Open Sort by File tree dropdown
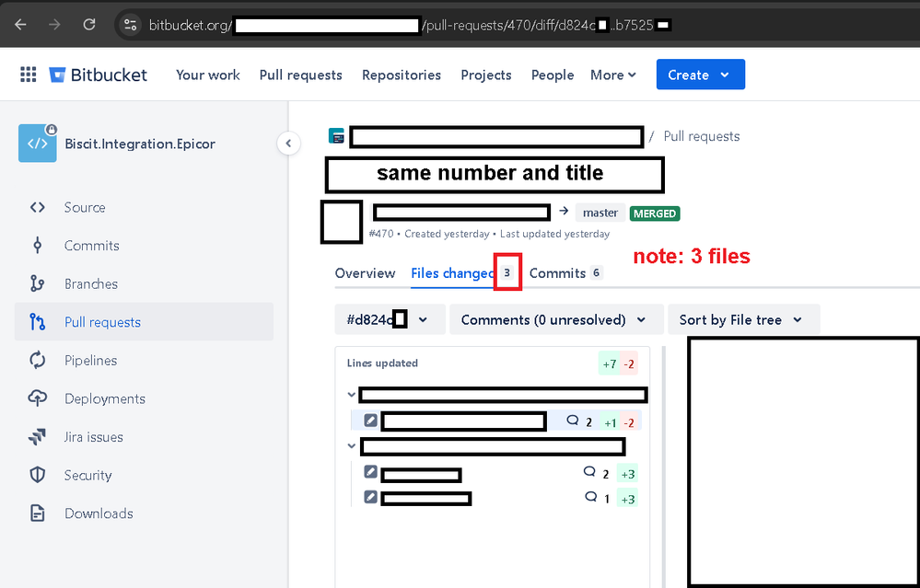Viewport: 920px width, 588px height. (743, 319)
